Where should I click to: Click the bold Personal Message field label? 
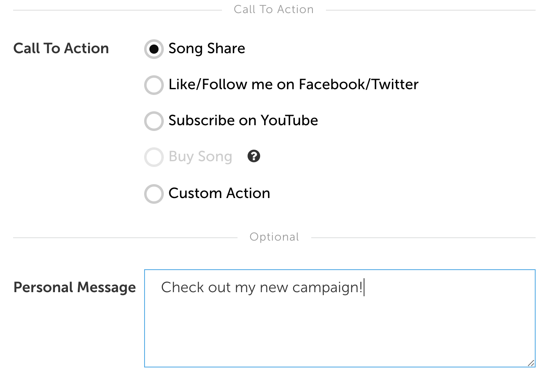[75, 287]
